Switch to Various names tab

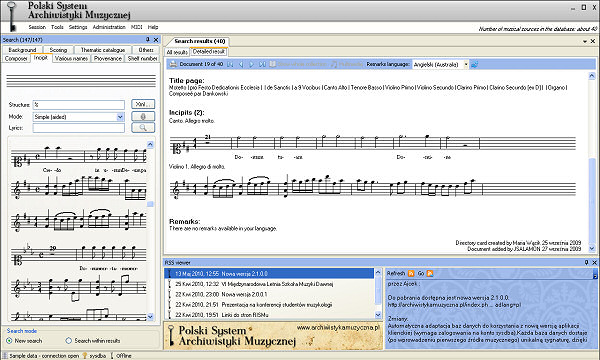pos(72,59)
